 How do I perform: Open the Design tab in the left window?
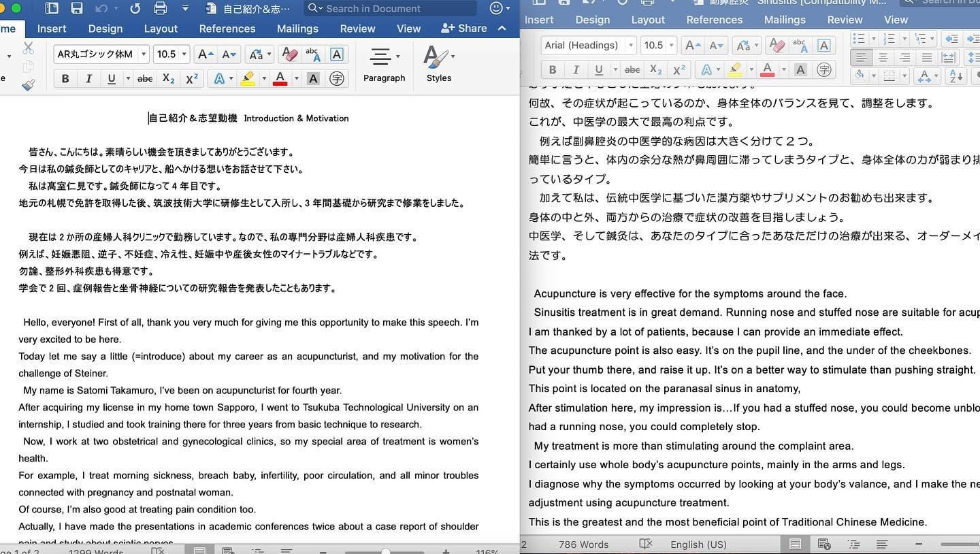click(x=105, y=29)
